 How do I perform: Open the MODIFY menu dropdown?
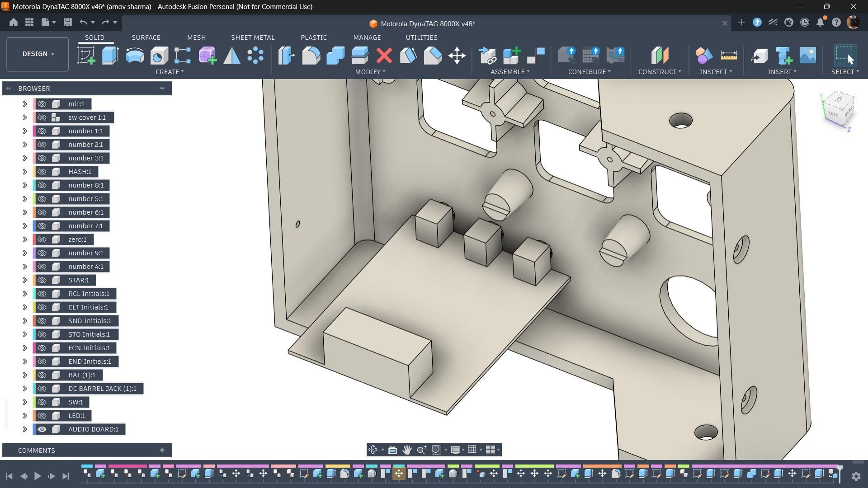click(x=370, y=72)
